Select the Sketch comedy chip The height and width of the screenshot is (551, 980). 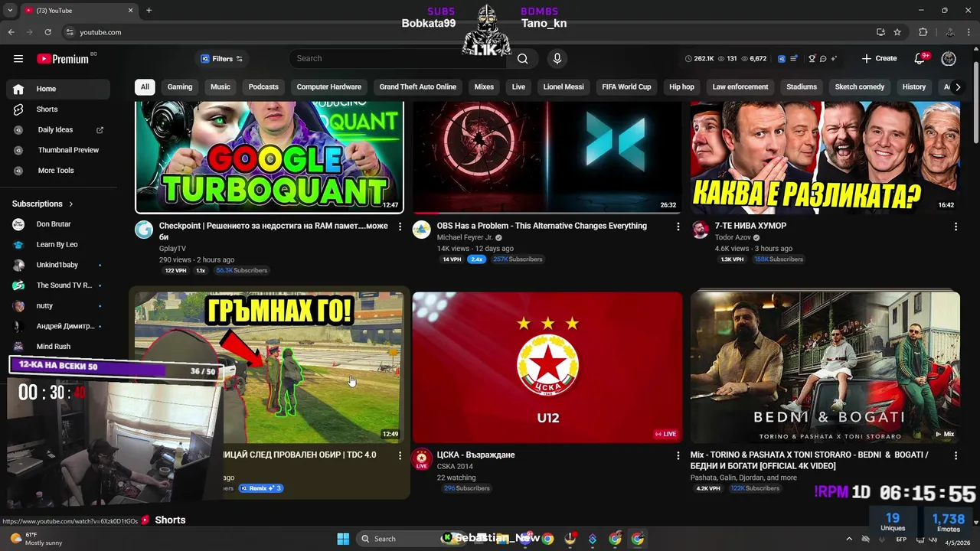tap(860, 87)
